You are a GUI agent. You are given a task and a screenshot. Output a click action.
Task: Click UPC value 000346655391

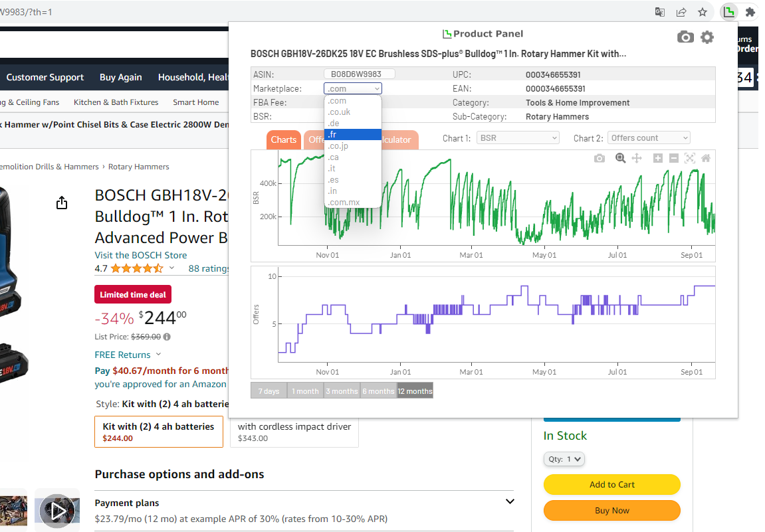[x=553, y=74]
